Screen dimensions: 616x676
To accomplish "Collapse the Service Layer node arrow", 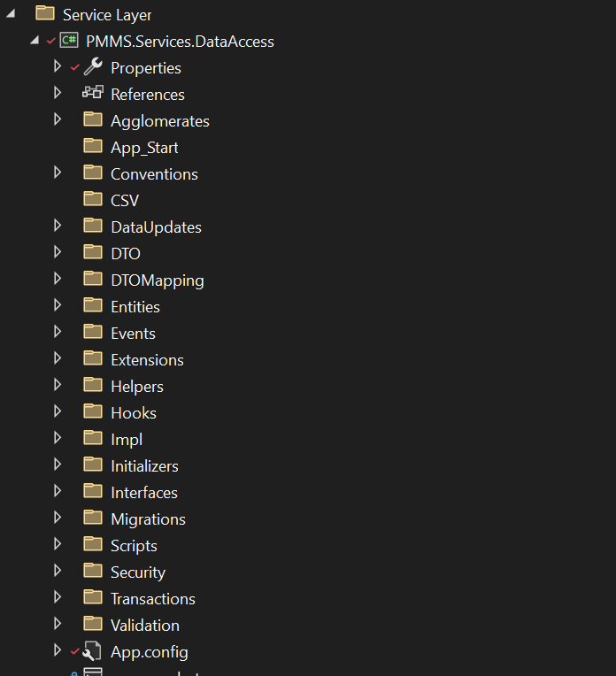I will coord(10,14).
